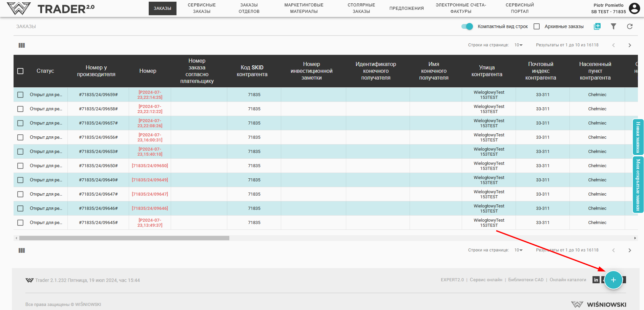The width and height of the screenshot is (644, 310).
Task: Open the Предложения menu tab
Action: (x=406, y=8)
